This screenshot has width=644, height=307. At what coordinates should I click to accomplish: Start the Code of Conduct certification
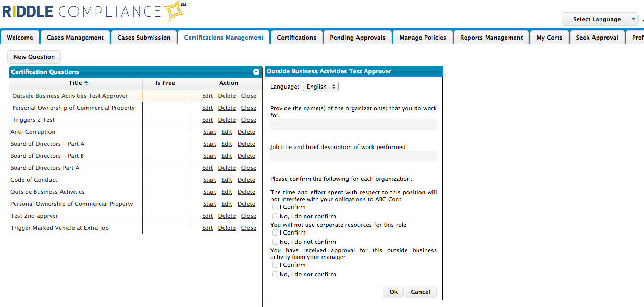coord(209,180)
